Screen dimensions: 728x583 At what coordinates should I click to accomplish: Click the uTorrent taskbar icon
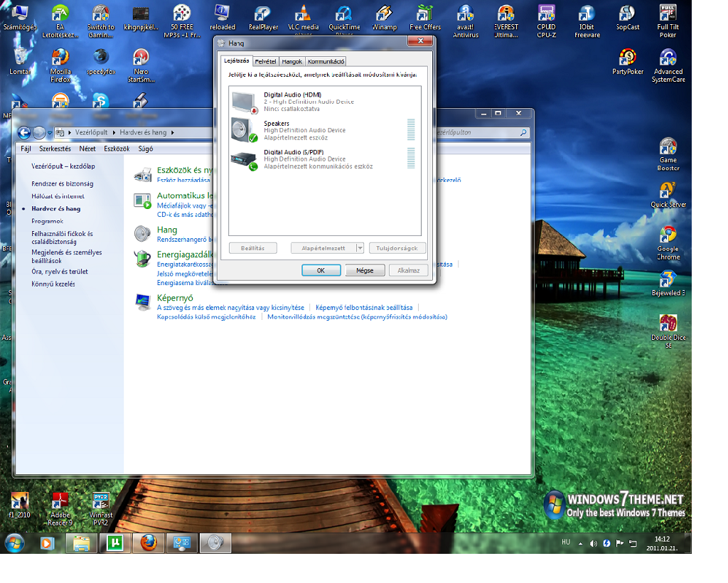click(114, 542)
